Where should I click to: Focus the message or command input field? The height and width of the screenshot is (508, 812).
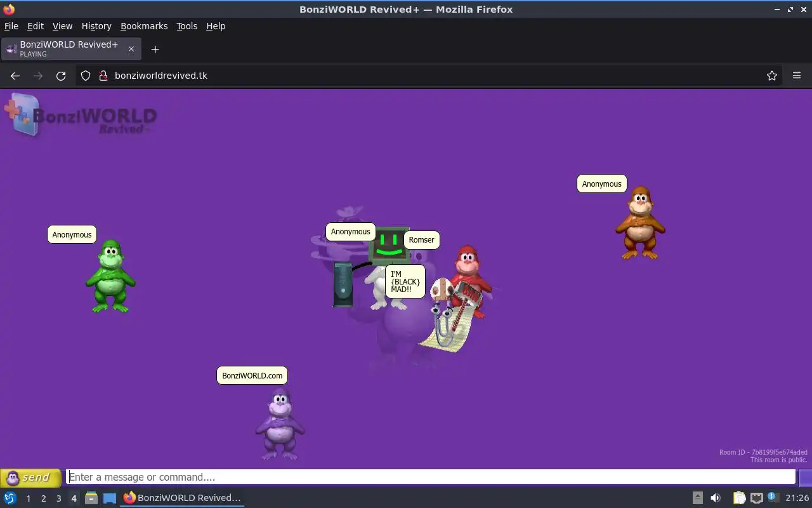pyautogui.click(x=431, y=477)
